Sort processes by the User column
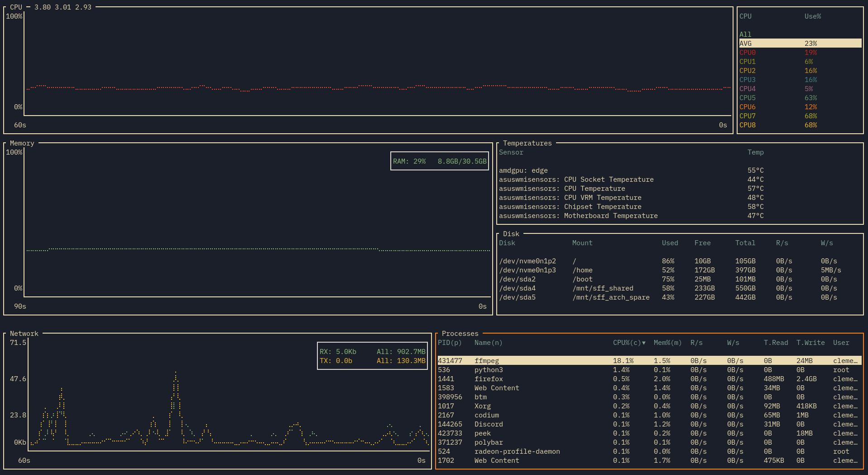 point(841,343)
